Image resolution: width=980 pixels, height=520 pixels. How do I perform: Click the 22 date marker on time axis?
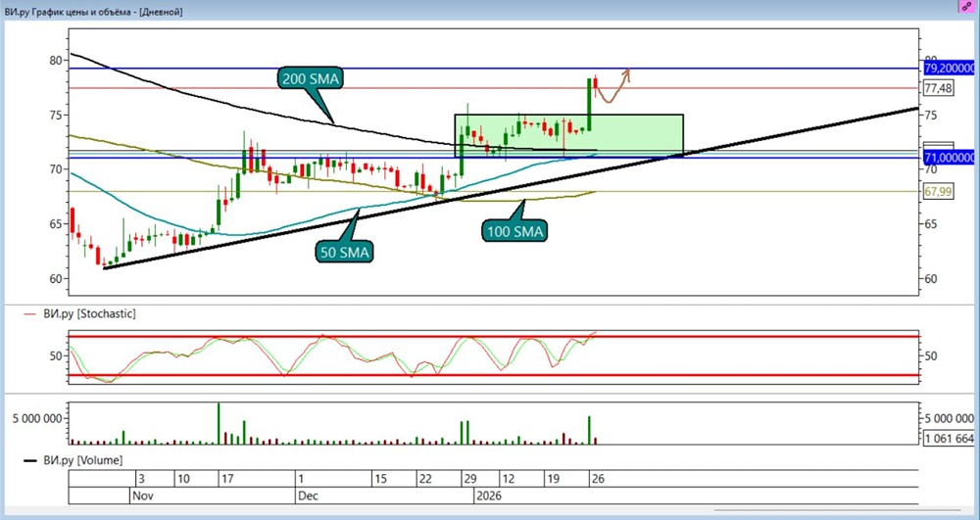[426, 480]
